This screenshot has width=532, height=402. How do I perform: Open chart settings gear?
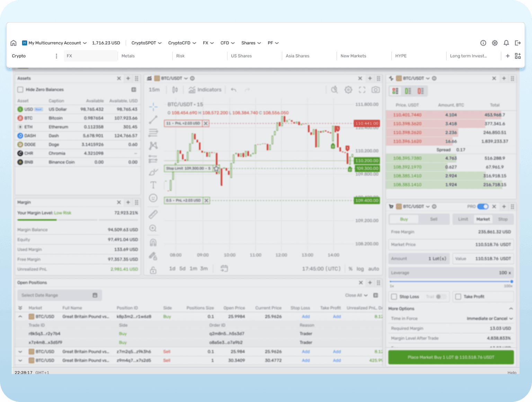click(x=348, y=90)
